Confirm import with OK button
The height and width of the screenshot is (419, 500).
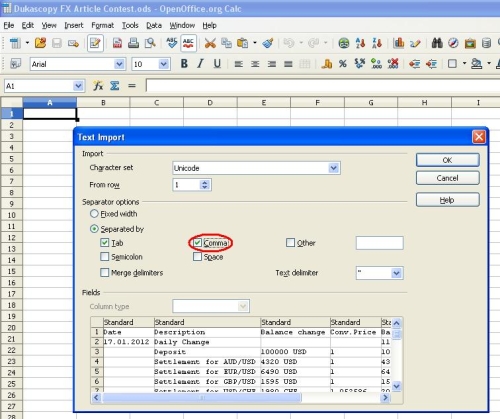coord(447,160)
